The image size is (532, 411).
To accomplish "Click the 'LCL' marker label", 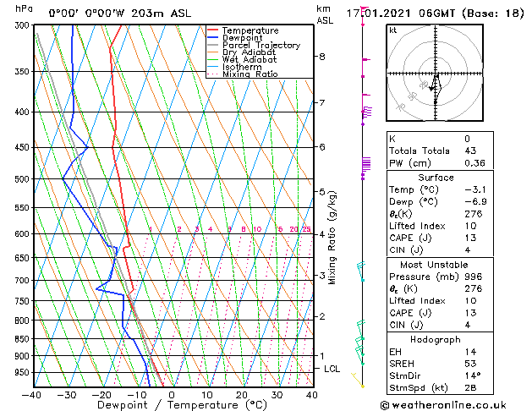I will [332, 369].
